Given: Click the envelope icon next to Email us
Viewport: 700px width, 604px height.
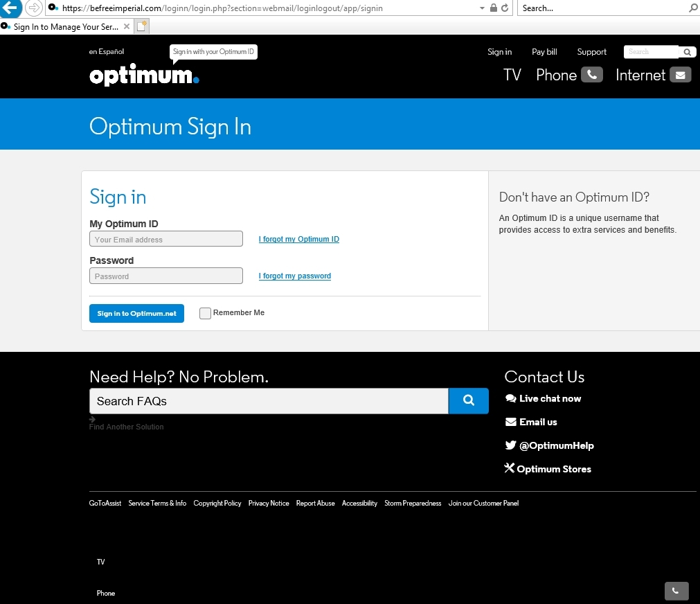Looking at the screenshot, I should (x=511, y=422).
